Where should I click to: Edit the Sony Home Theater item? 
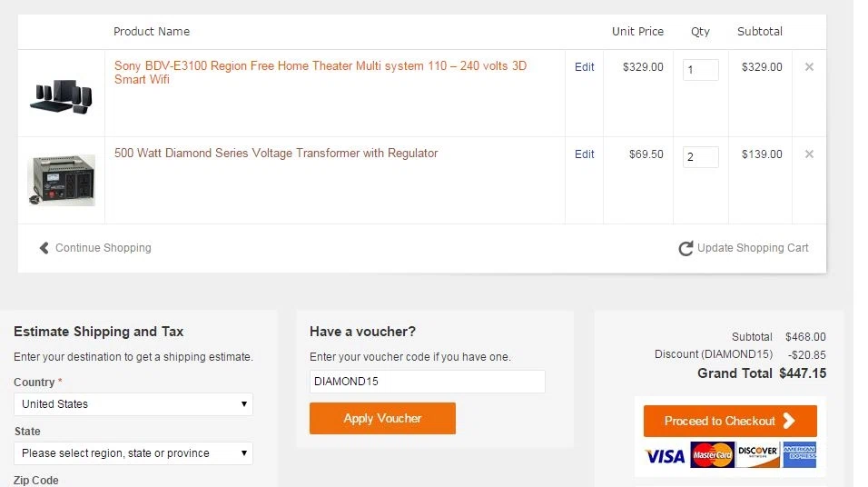(584, 67)
